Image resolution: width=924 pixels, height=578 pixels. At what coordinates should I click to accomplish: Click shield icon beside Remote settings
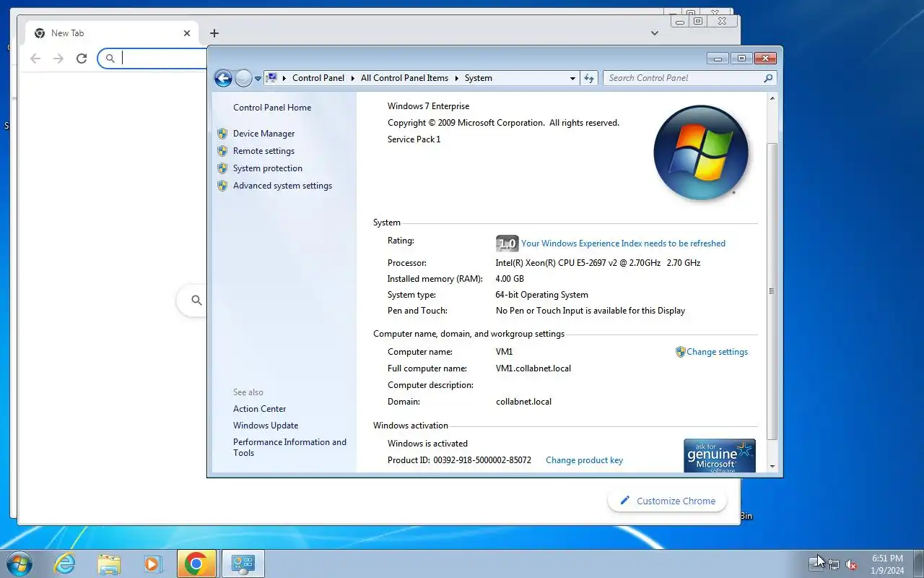click(x=222, y=151)
